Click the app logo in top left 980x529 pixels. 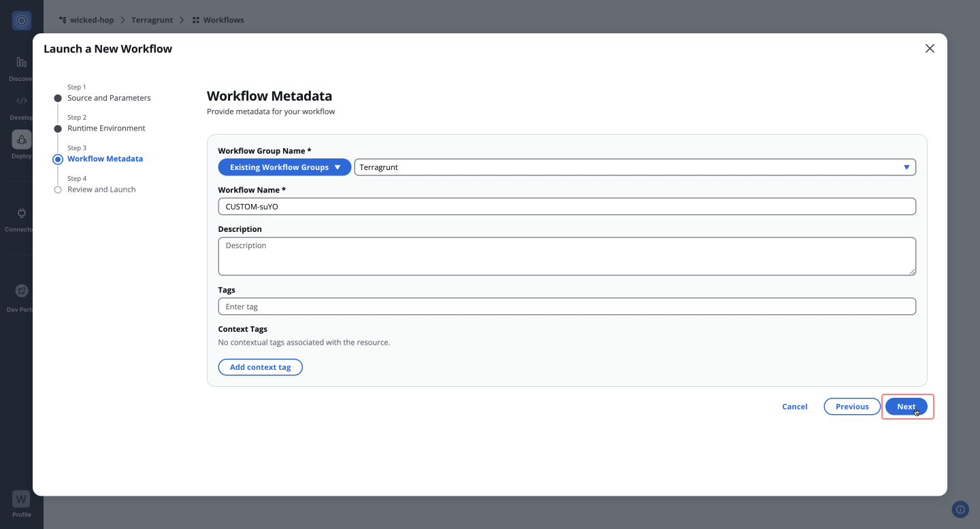coord(21,20)
